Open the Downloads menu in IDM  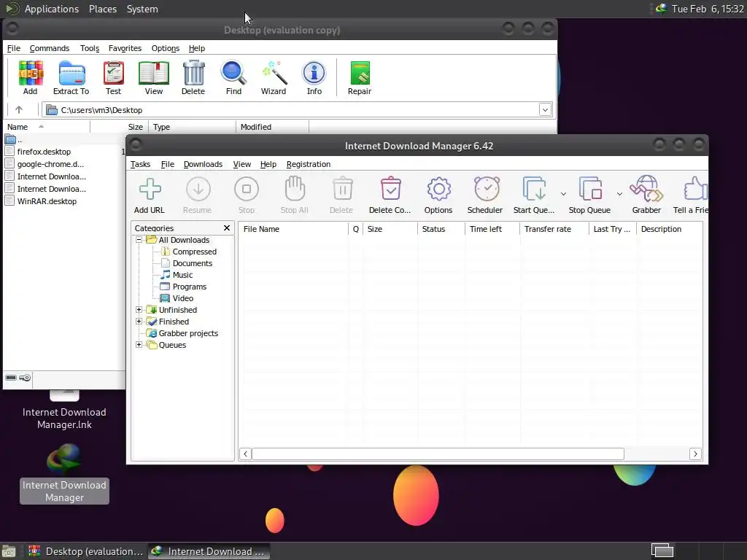click(203, 164)
